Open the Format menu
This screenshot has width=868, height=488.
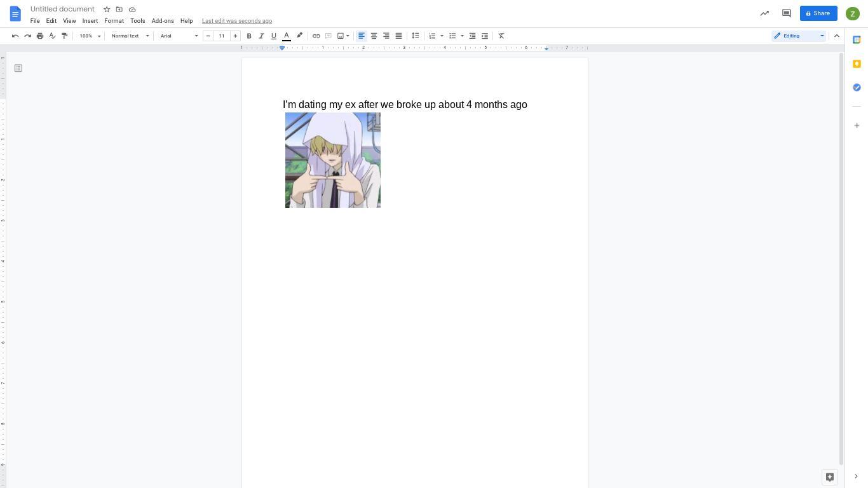[114, 21]
